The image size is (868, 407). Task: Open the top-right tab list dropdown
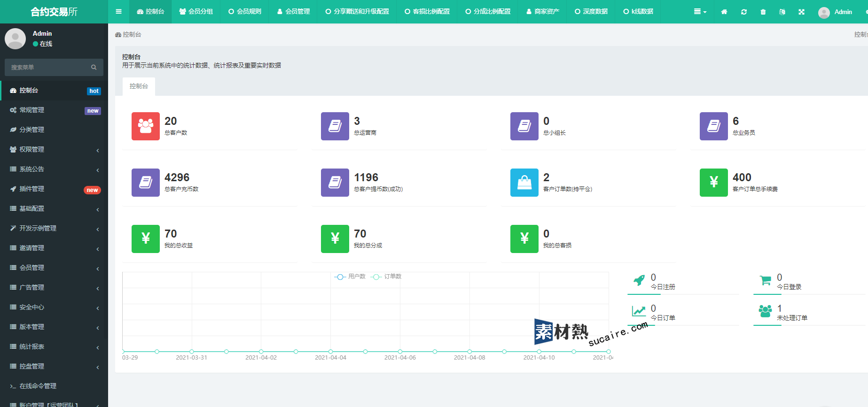tap(700, 12)
